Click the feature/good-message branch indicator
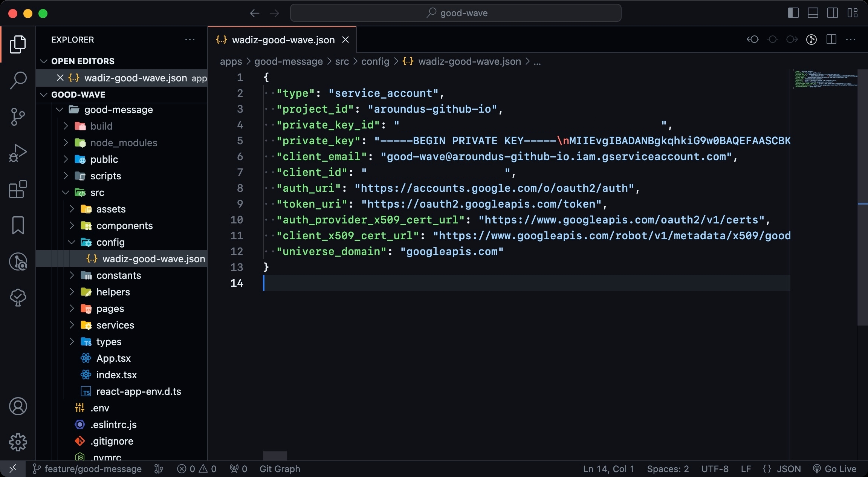The width and height of the screenshot is (868, 477). click(x=88, y=469)
